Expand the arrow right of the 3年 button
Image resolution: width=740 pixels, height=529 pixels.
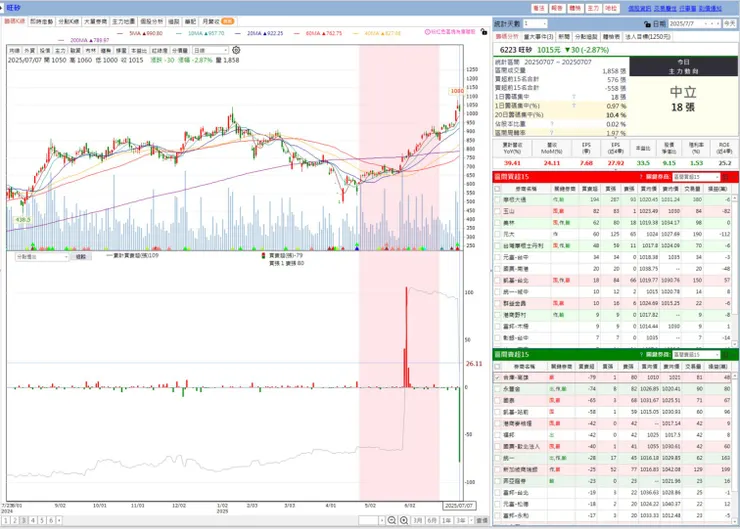[x=471, y=521]
